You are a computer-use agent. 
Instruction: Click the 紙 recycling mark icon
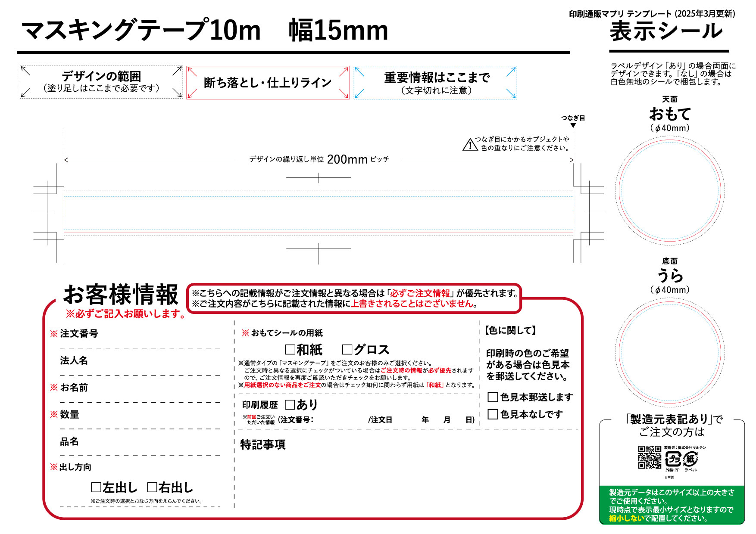coord(690,459)
